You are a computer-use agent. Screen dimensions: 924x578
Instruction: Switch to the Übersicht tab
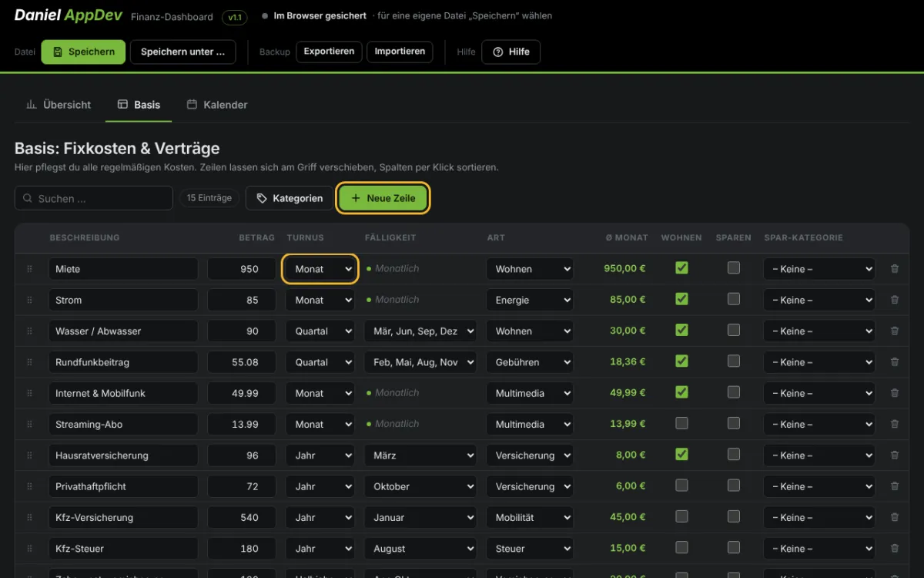pos(59,105)
